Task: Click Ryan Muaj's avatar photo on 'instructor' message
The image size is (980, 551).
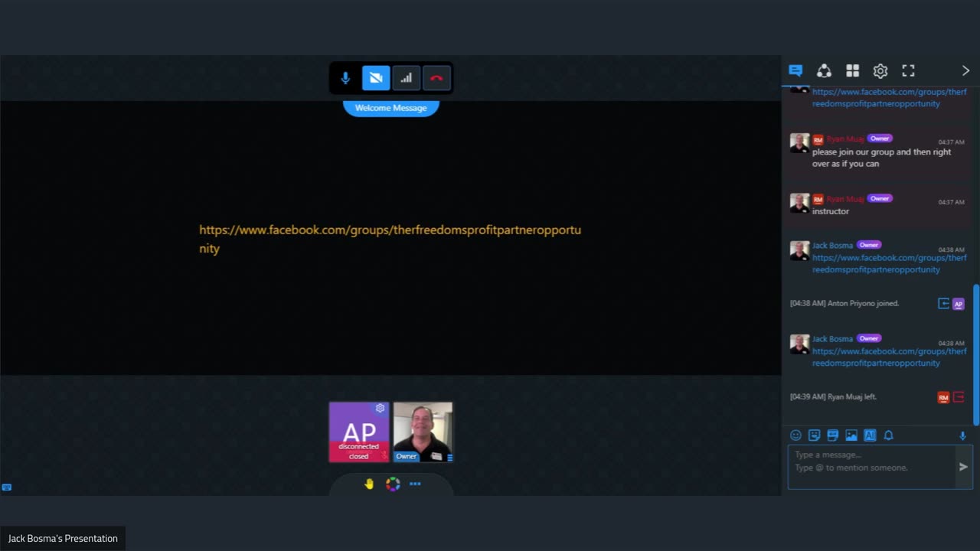Action: point(799,203)
